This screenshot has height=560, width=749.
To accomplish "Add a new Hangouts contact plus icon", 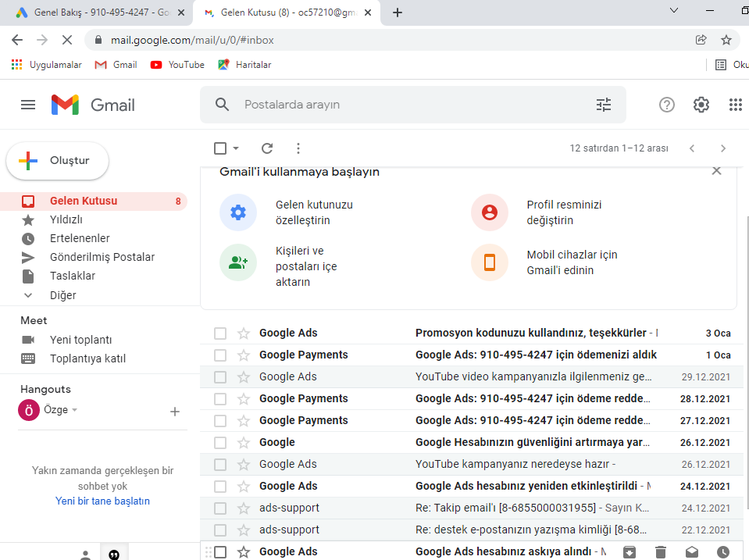I will [175, 412].
